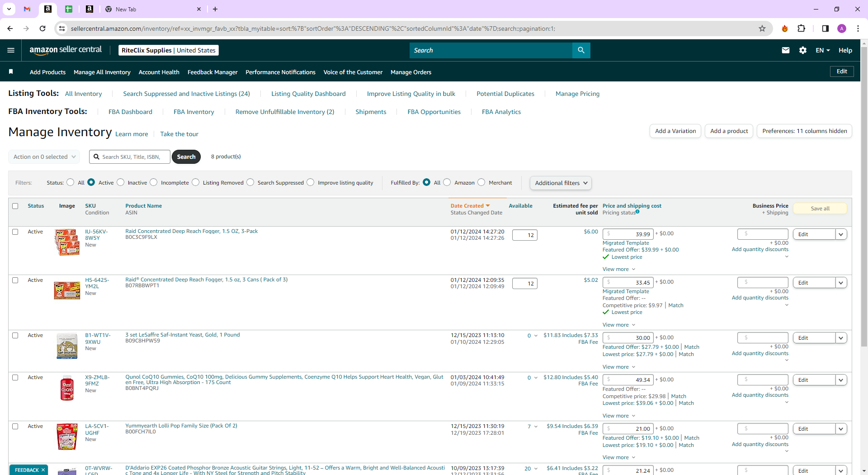Click the Amazon Seller Central logo
The image size is (868, 475).
(66, 50)
